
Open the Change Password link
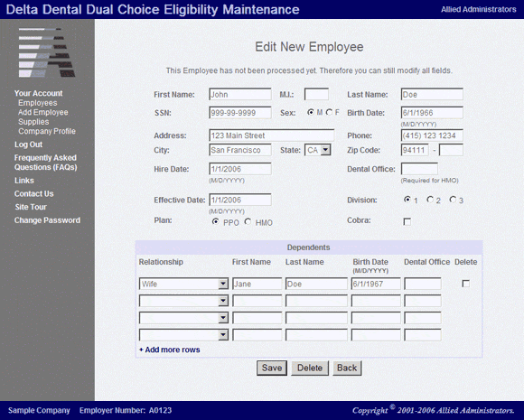coord(47,220)
